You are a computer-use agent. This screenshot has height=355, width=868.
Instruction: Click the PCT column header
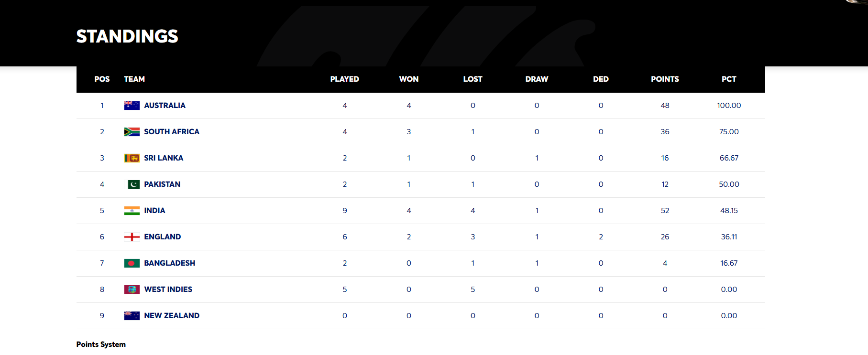pyautogui.click(x=729, y=79)
